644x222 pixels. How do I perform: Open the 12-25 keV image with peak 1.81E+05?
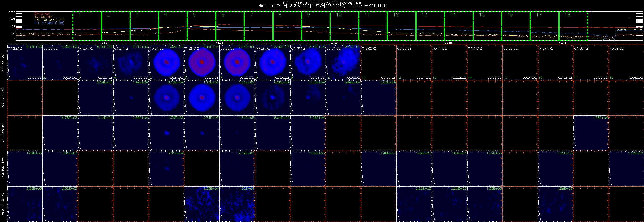(x=237, y=133)
